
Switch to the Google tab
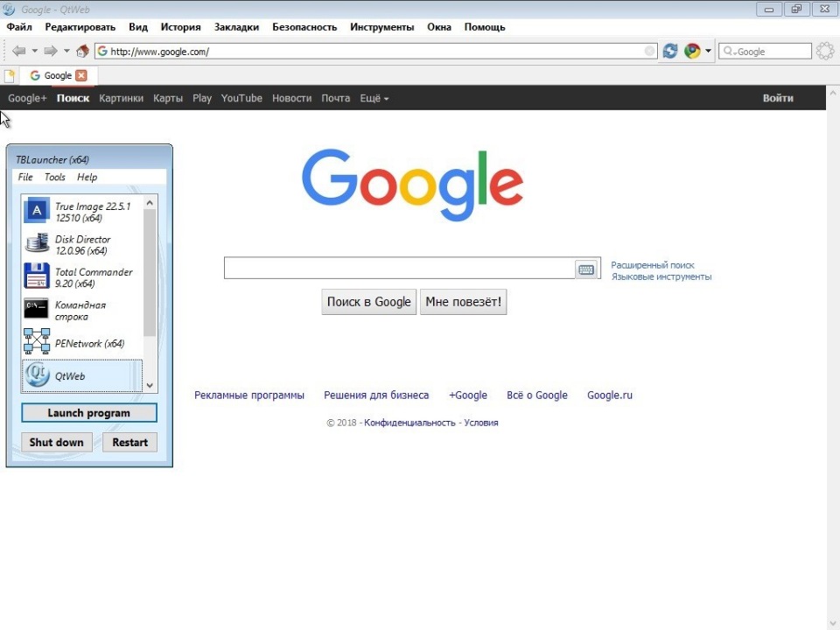(58, 75)
